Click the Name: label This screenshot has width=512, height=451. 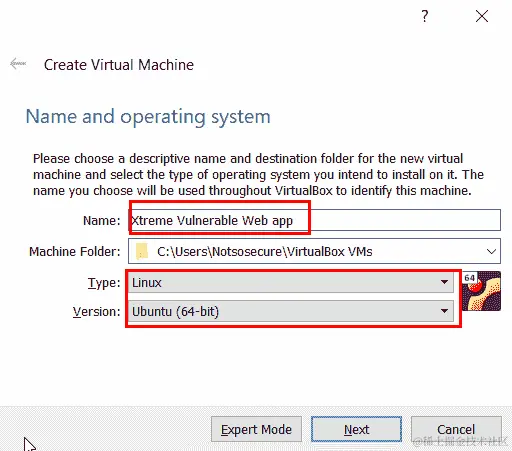[x=102, y=220]
